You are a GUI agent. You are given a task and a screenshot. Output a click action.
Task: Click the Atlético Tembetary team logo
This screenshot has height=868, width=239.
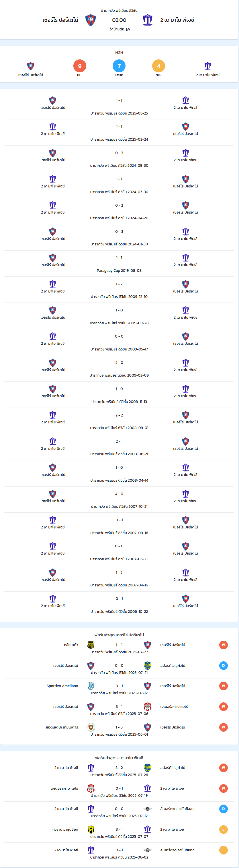point(91,727)
